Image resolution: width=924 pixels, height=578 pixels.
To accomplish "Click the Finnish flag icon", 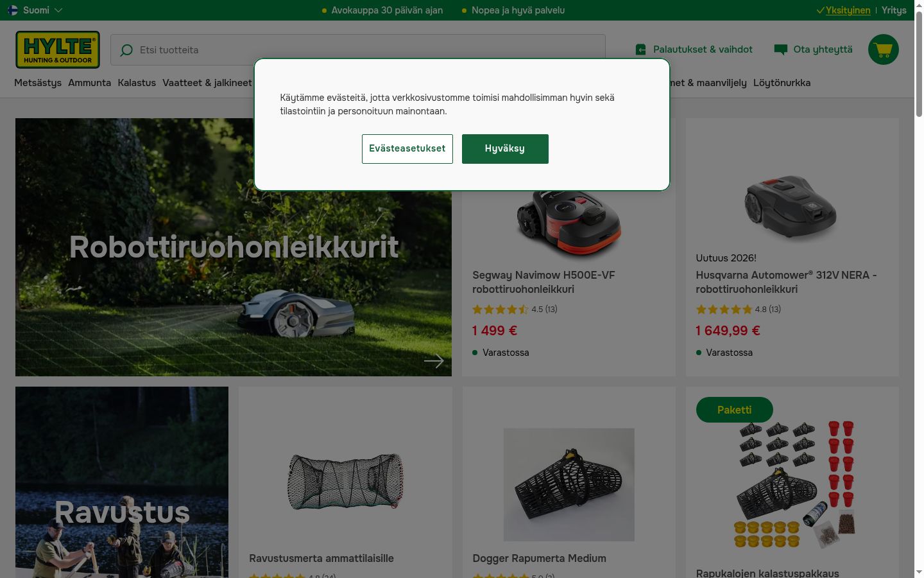I will coord(13,10).
